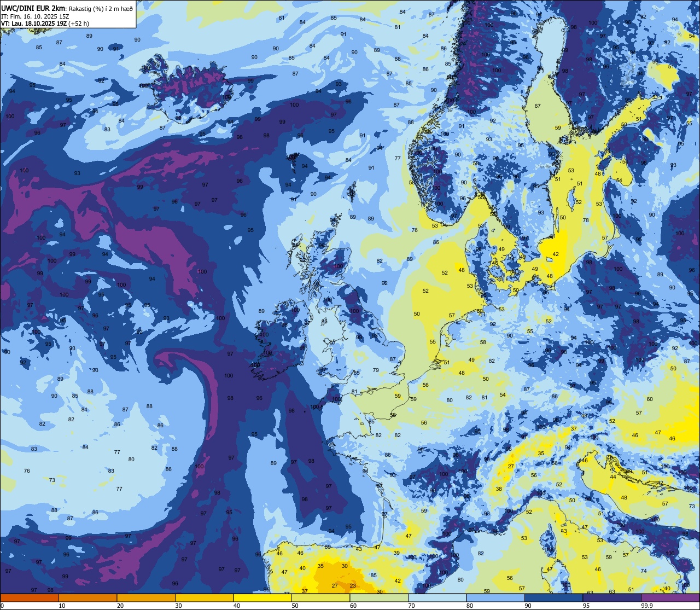
Task: Click the pale yellow swatch between 50 and 60
Action: point(320,597)
